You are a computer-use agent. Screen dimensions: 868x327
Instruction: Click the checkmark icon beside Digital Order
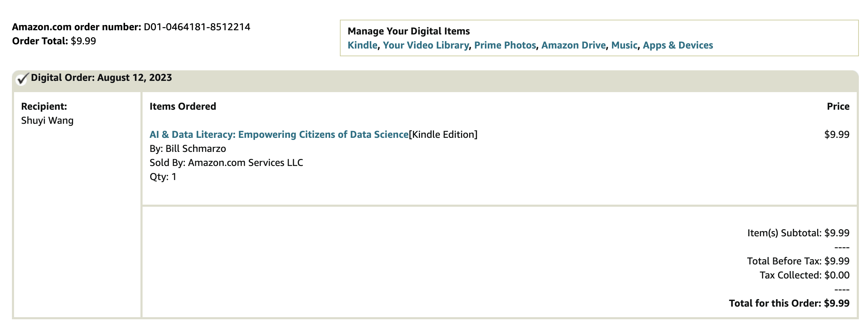(22, 78)
